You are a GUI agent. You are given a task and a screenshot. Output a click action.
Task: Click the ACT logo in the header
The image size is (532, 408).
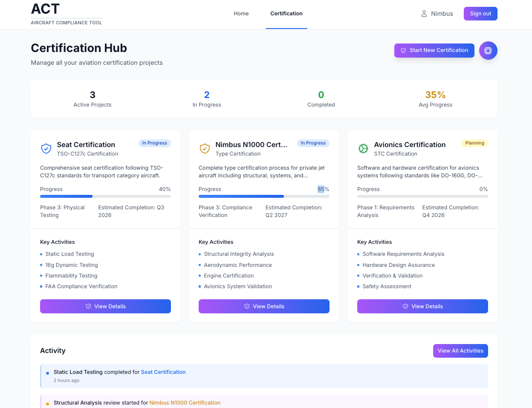(x=66, y=14)
